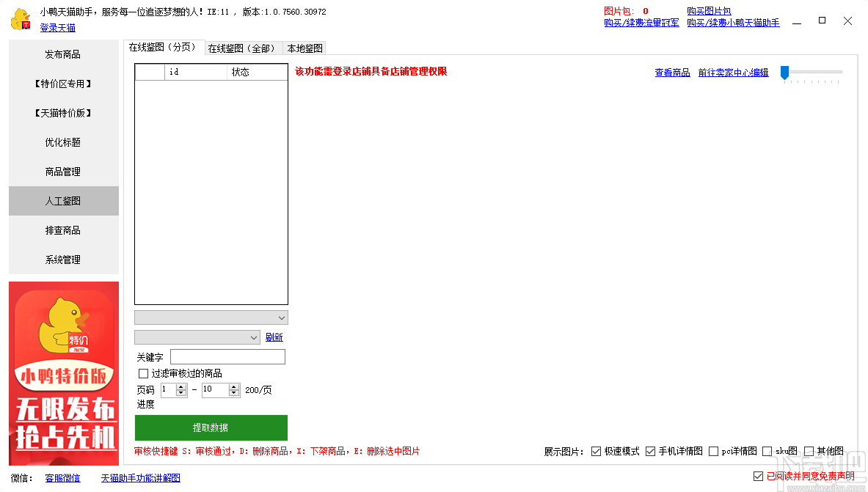Open 商品管理 in the sidebar
This screenshot has height=492, width=868.
(63, 172)
